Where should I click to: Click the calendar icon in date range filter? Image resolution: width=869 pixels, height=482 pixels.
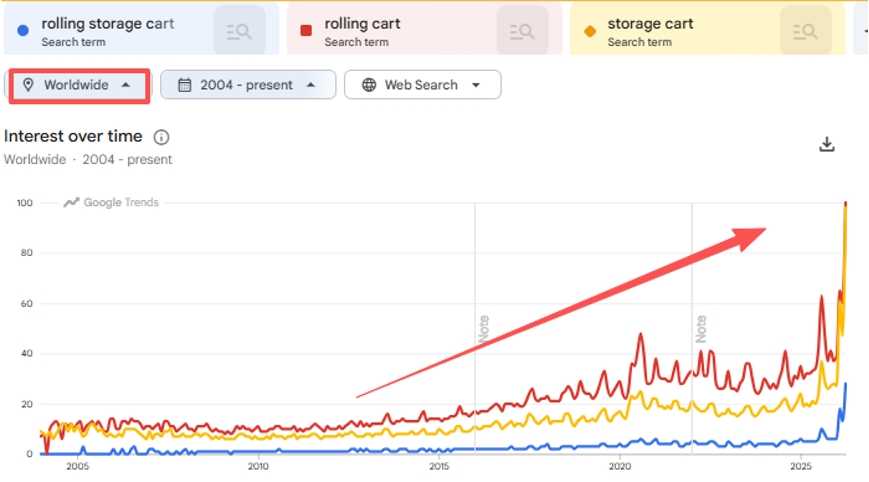click(185, 85)
